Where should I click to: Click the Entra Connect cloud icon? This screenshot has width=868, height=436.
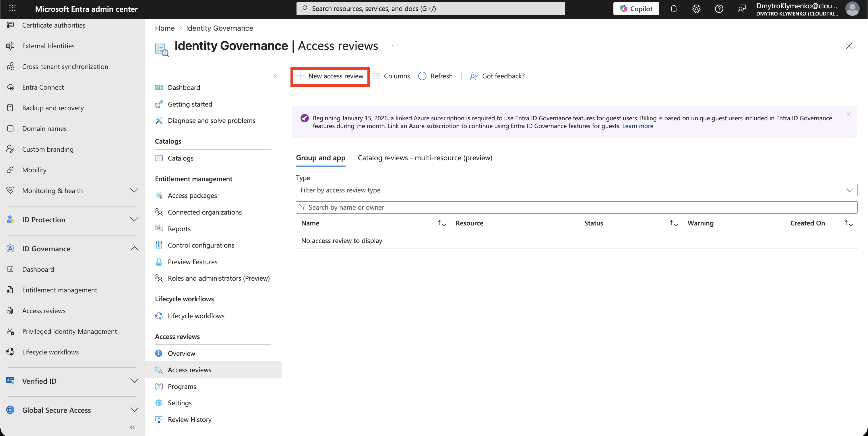tap(10, 87)
